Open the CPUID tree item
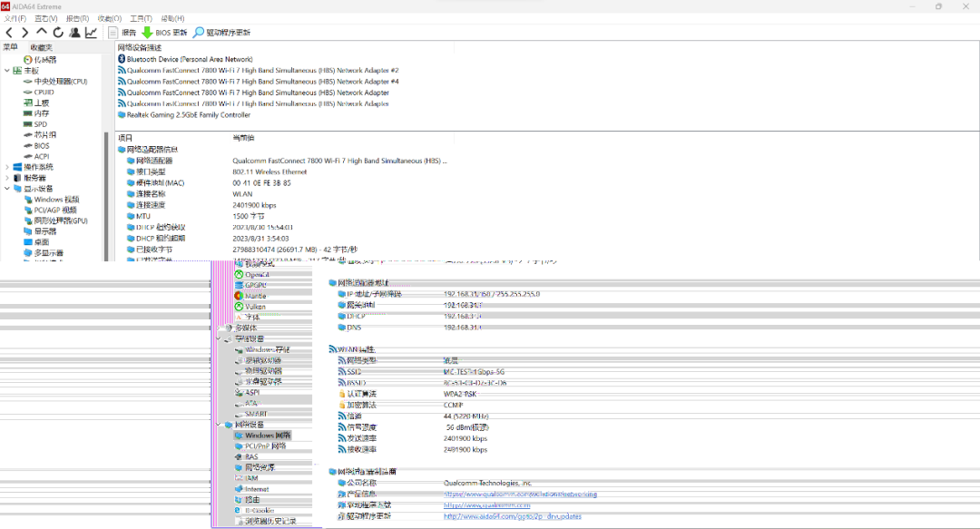 (x=38, y=92)
